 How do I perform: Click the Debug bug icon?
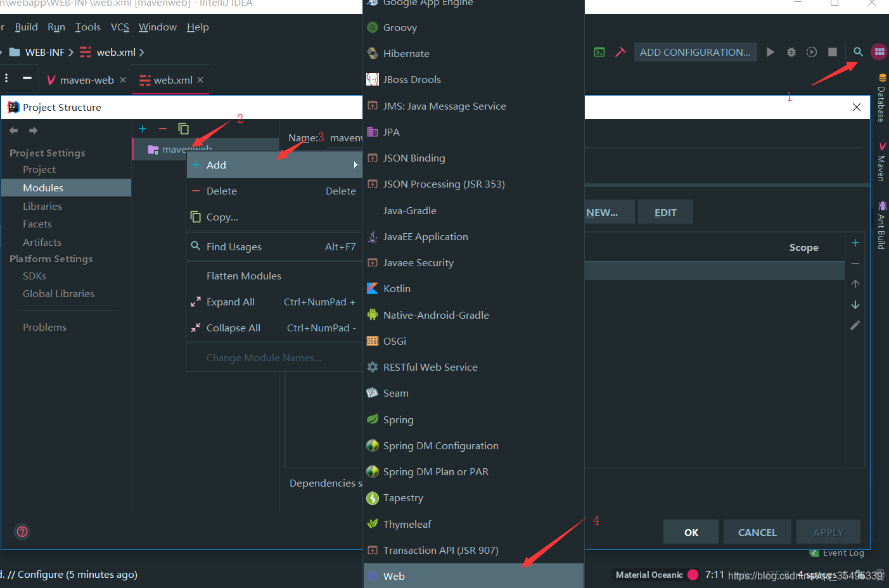coord(791,52)
